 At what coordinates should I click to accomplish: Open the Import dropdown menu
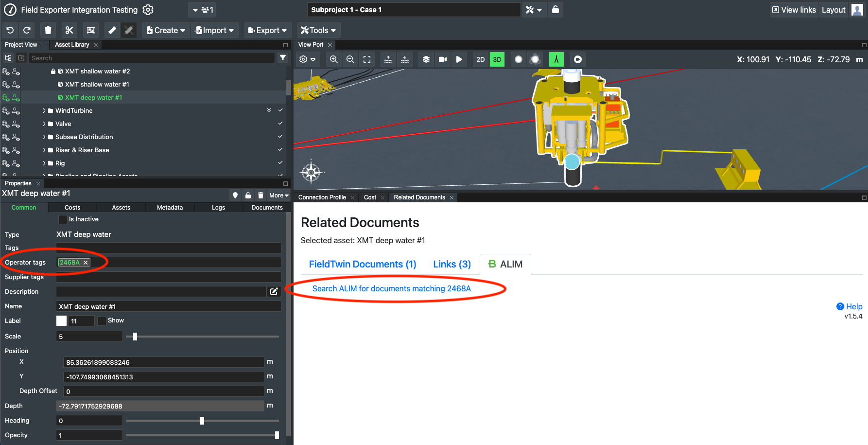point(214,30)
